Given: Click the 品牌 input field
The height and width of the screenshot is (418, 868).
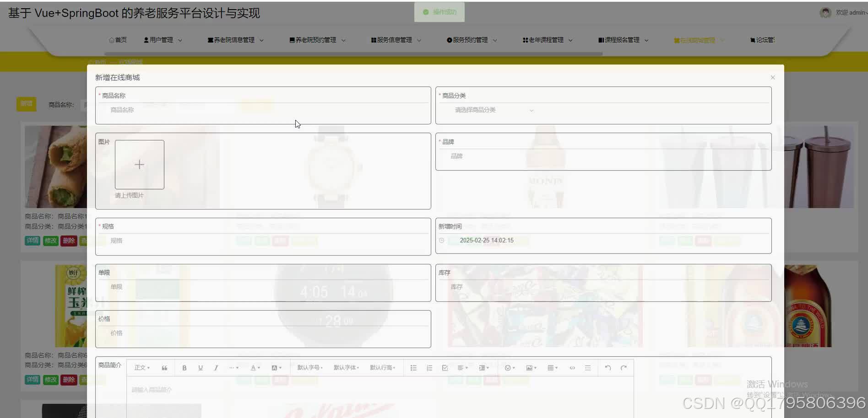Looking at the screenshot, I should click(x=603, y=156).
